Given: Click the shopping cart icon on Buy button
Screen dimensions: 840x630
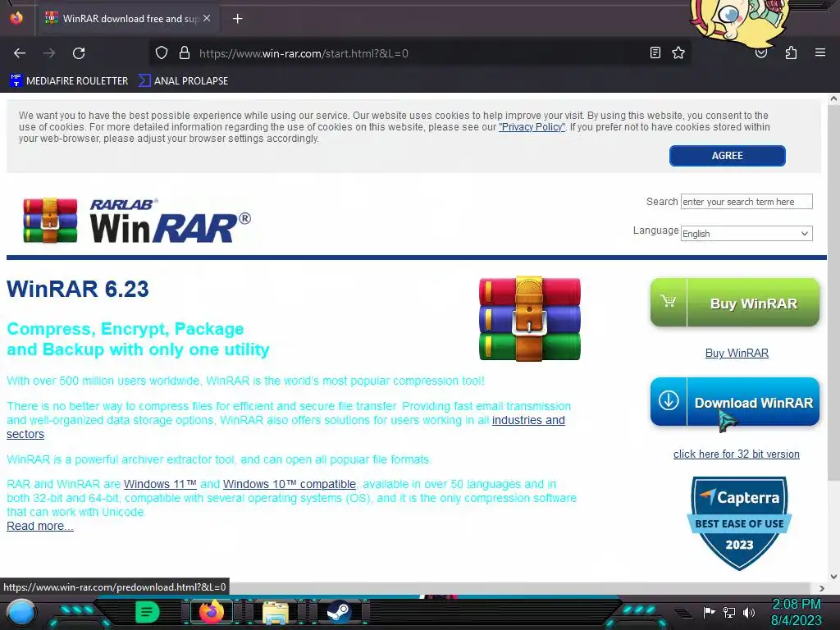Looking at the screenshot, I should tap(668, 301).
